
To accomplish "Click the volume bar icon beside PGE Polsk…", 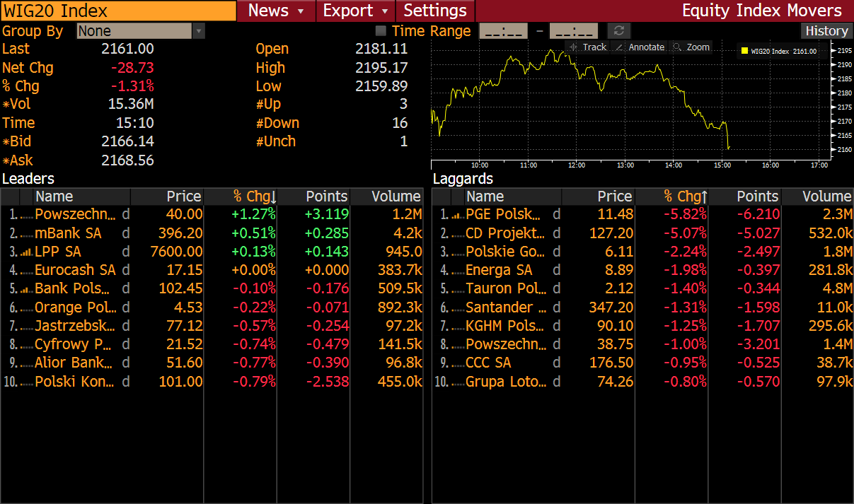I will point(458,215).
